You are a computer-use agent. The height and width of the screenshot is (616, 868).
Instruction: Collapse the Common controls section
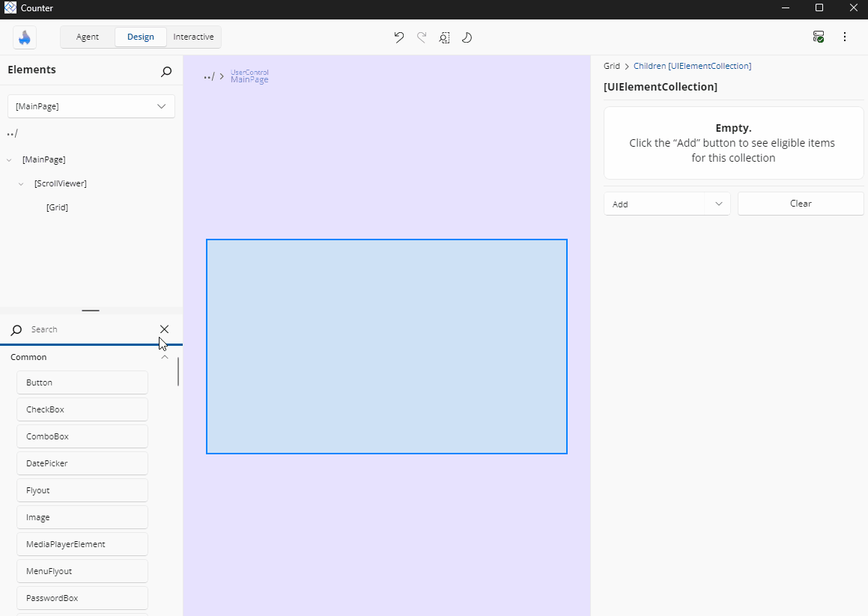pyautogui.click(x=164, y=357)
